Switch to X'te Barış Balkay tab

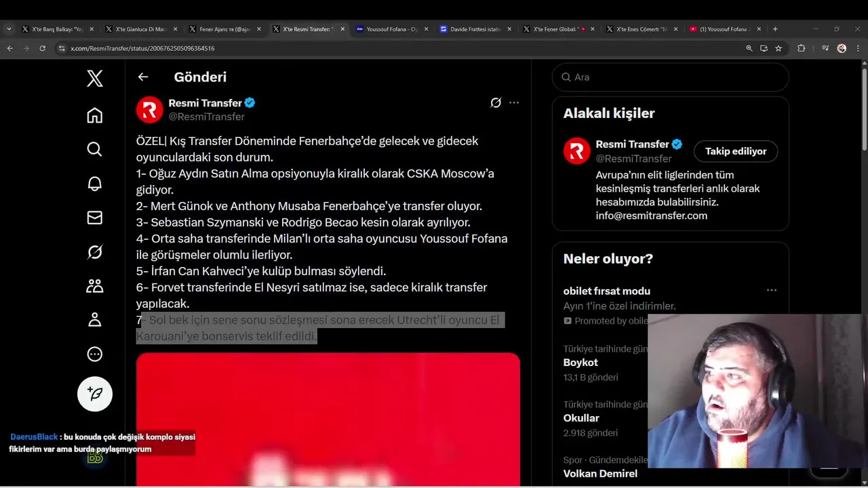(58, 29)
